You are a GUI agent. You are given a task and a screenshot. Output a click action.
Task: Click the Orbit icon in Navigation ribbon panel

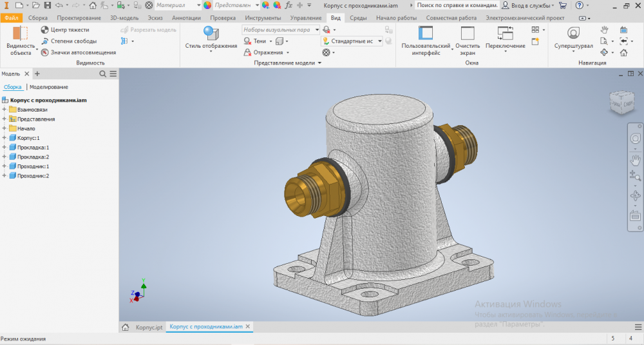(604, 52)
